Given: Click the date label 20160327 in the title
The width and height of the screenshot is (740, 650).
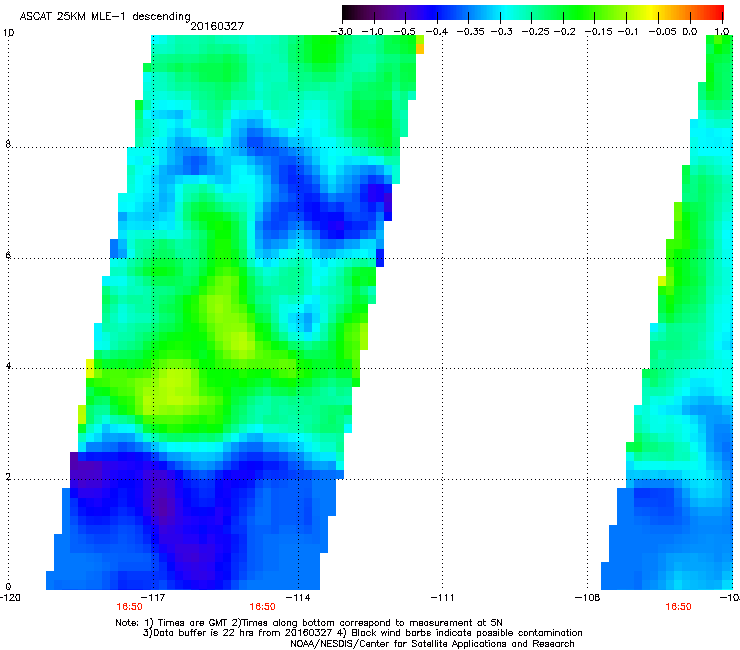Looking at the screenshot, I should (x=217, y=26).
